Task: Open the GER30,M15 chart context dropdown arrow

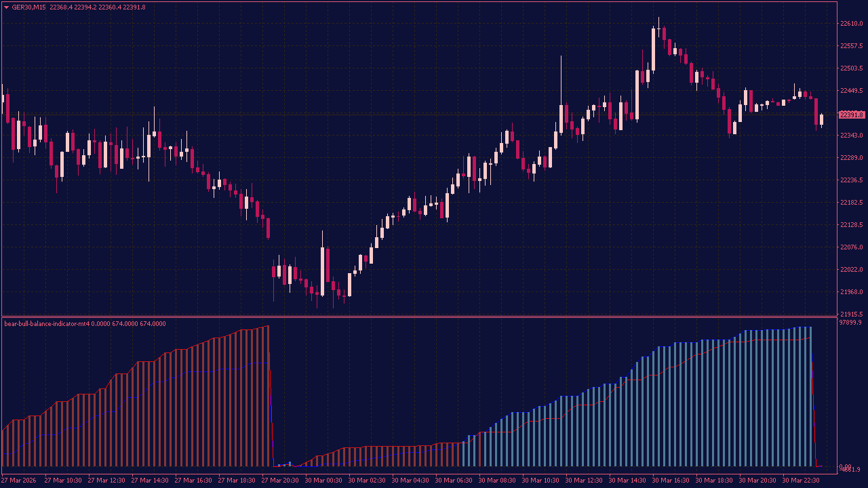Action: [x=7, y=6]
